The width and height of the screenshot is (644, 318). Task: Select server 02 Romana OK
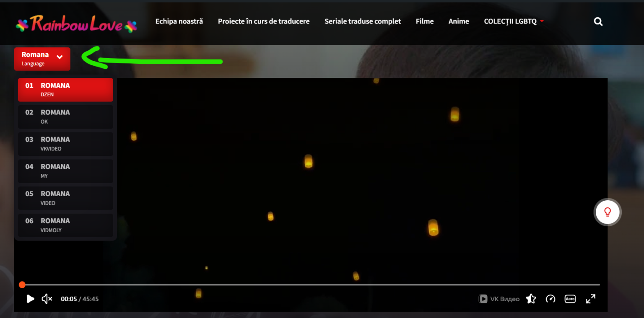point(65,116)
